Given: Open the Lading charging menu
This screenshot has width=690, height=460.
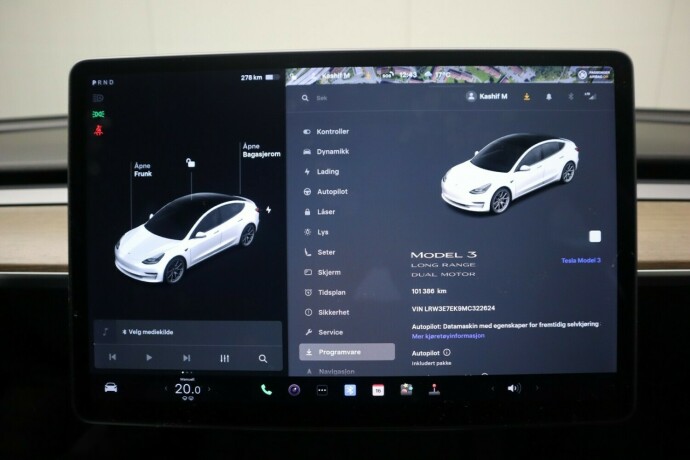Looking at the screenshot, I should (x=322, y=172).
